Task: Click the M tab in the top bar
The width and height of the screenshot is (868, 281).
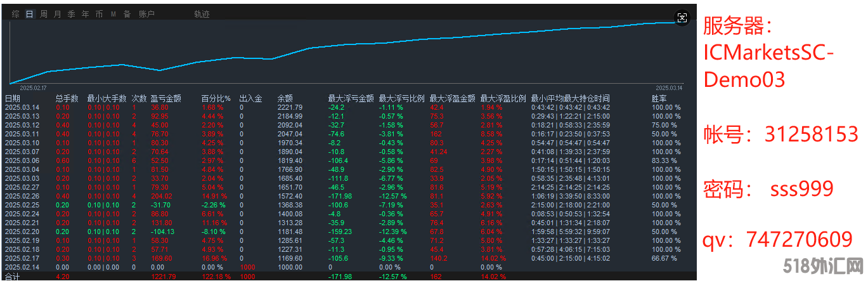Action: [x=113, y=14]
